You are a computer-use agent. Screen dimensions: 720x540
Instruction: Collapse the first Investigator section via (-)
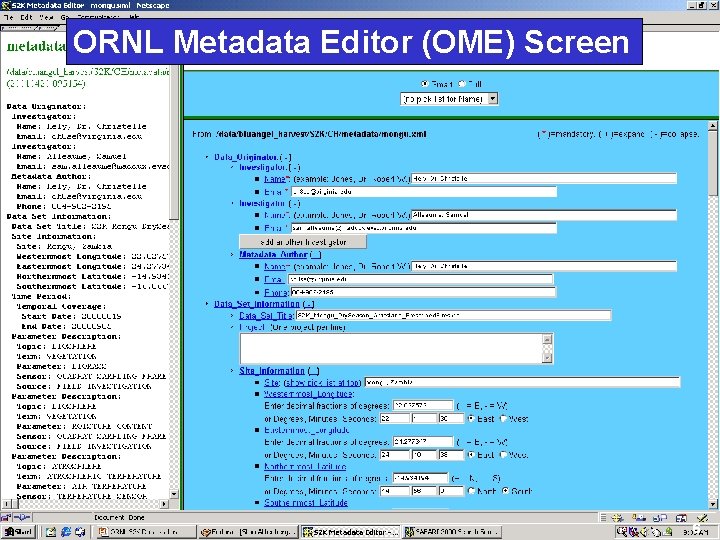coord(295,168)
